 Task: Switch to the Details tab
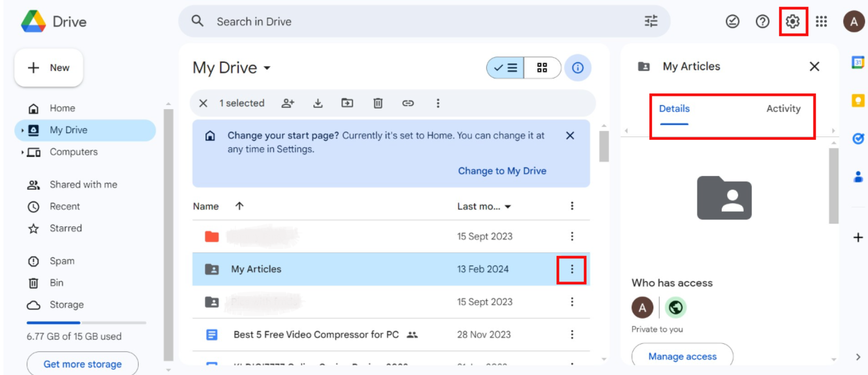674,109
